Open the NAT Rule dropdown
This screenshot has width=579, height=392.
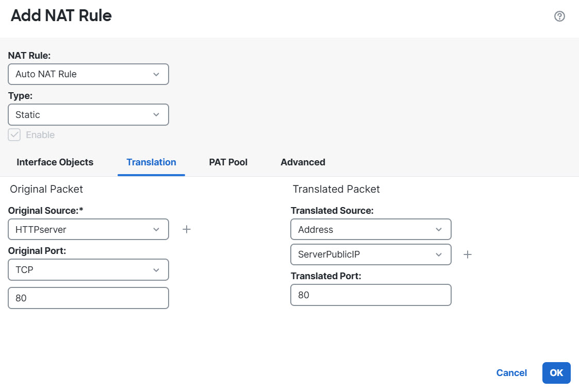(x=88, y=74)
